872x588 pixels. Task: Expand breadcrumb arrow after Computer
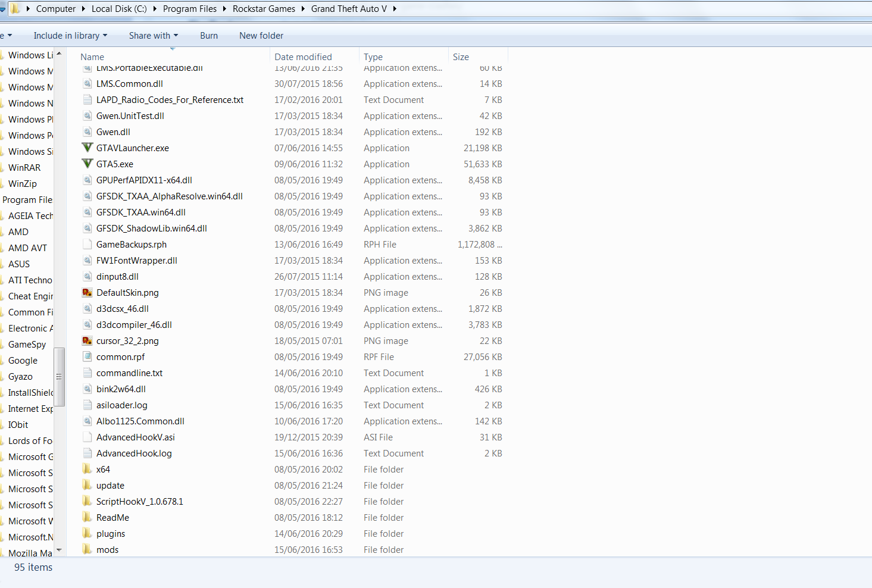pyautogui.click(x=83, y=9)
